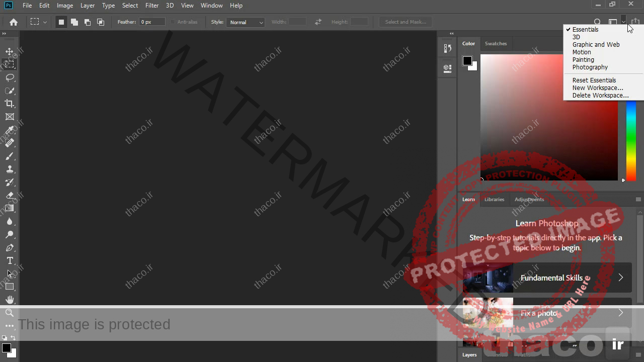Click the Share image icon

pyautogui.click(x=636, y=22)
